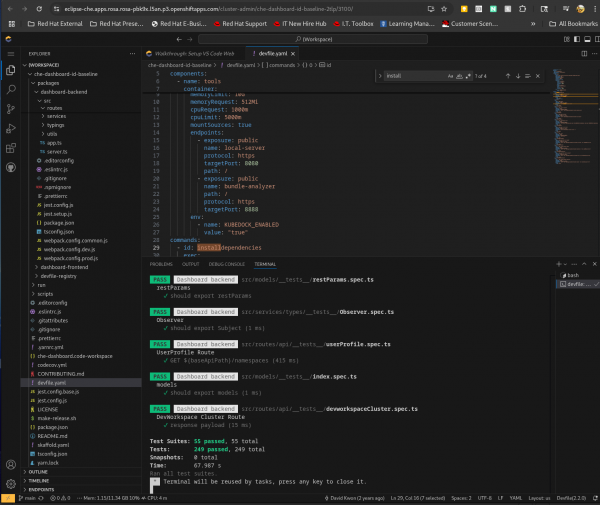Open the hamburger application menu

(x=11, y=54)
